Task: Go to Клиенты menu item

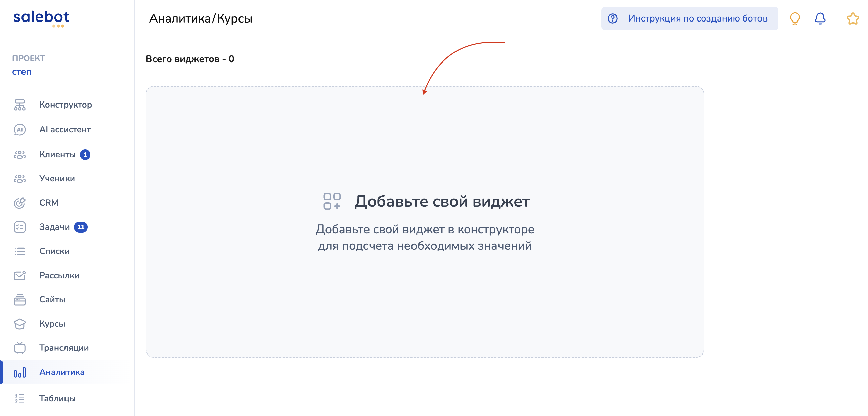Action: click(x=57, y=154)
